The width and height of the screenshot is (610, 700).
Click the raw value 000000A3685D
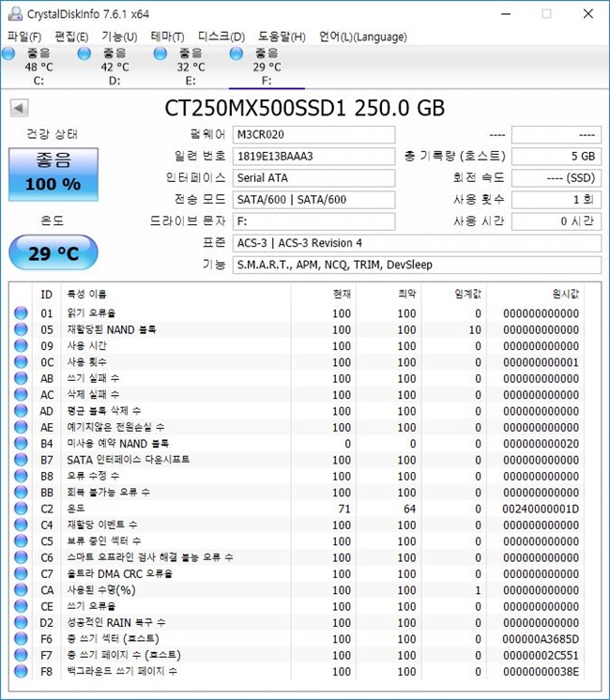pyautogui.click(x=541, y=639)
